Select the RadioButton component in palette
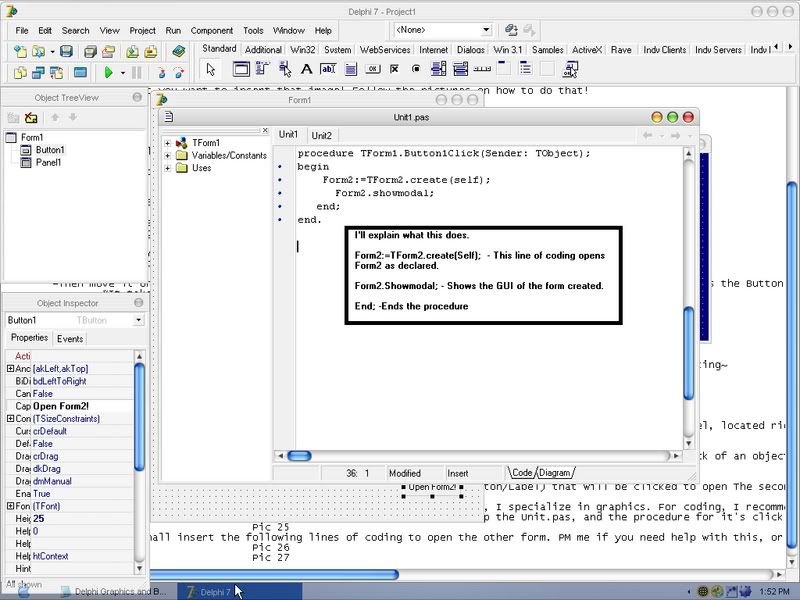Screen dimensions: 800x600 (x=416, y=69)
